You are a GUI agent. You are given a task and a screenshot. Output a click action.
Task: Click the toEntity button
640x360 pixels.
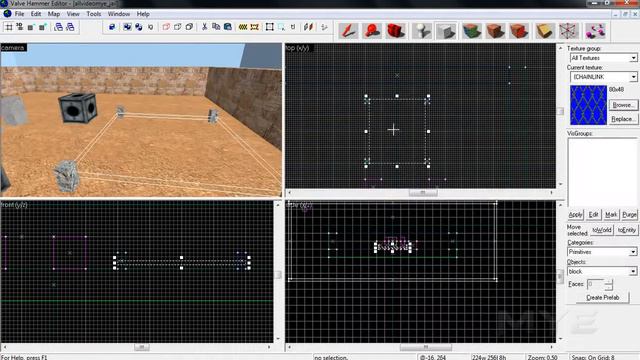(x=627, y=230)
